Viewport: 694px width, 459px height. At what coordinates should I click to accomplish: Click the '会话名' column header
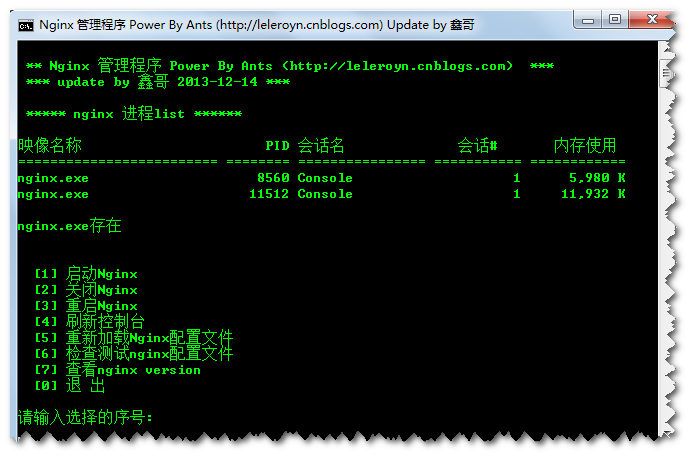pyautogui.click(x=320, y=146)
